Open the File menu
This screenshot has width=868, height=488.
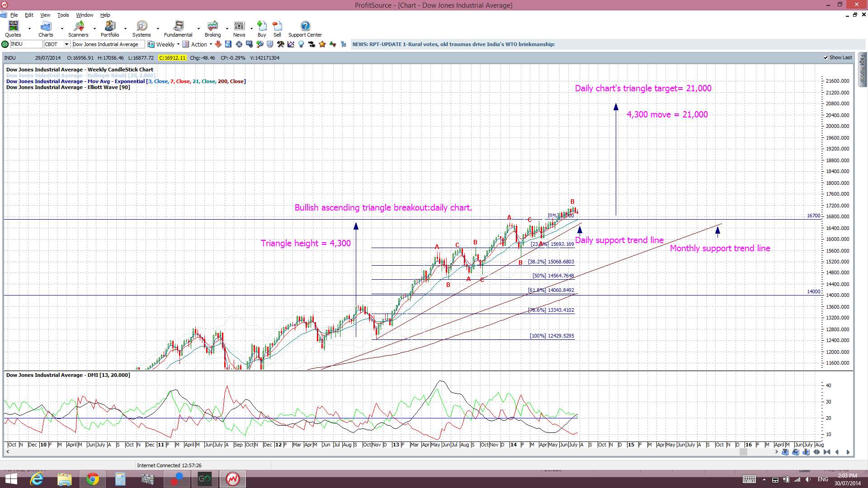(x=14, y=15)
